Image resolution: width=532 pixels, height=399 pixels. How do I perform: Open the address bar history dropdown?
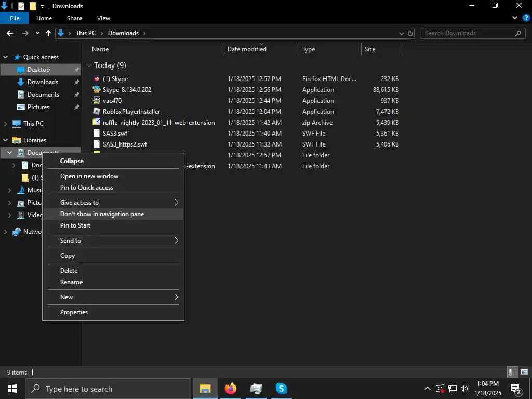(402, 33)
